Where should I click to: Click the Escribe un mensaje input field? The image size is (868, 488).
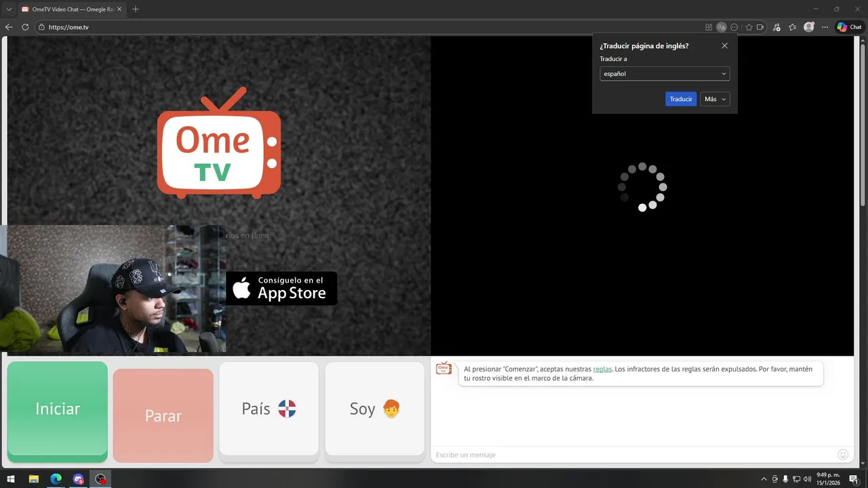[634, 455]
